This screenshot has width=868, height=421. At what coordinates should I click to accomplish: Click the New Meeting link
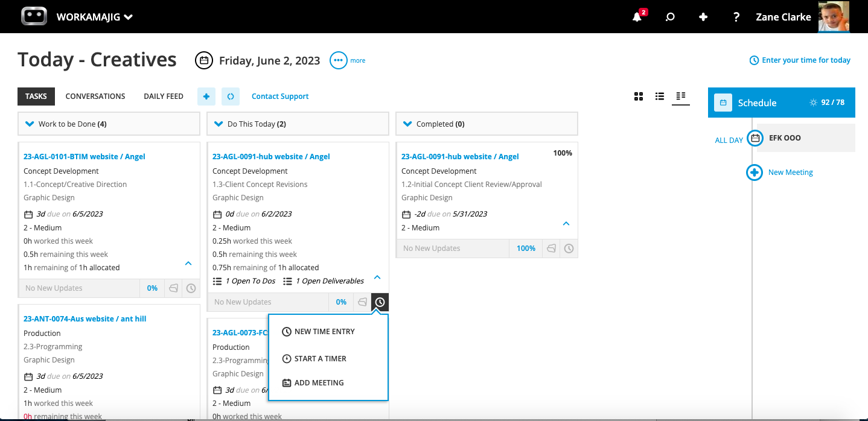[x=791, y=173]
